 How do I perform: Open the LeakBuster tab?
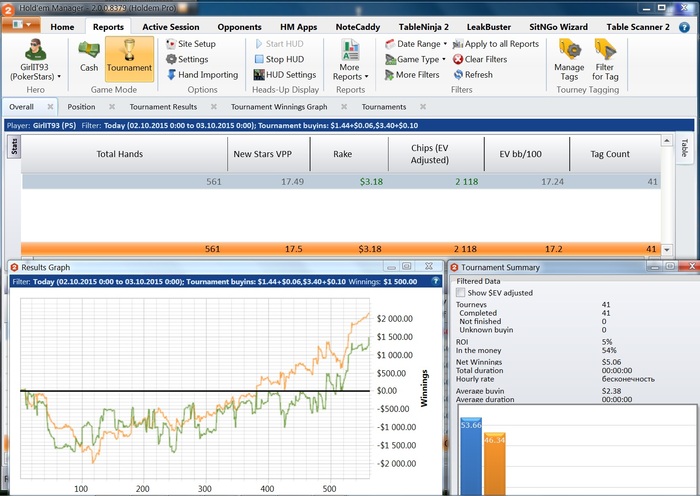489,27
